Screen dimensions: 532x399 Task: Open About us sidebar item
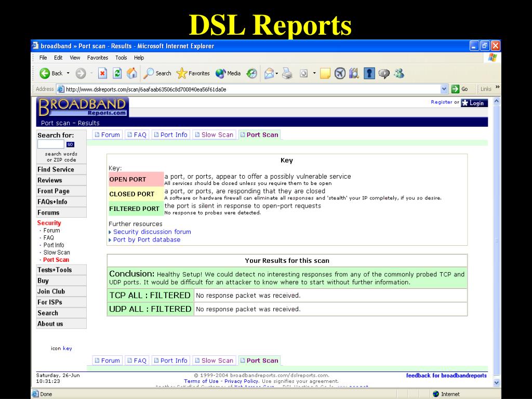point(61,324)
